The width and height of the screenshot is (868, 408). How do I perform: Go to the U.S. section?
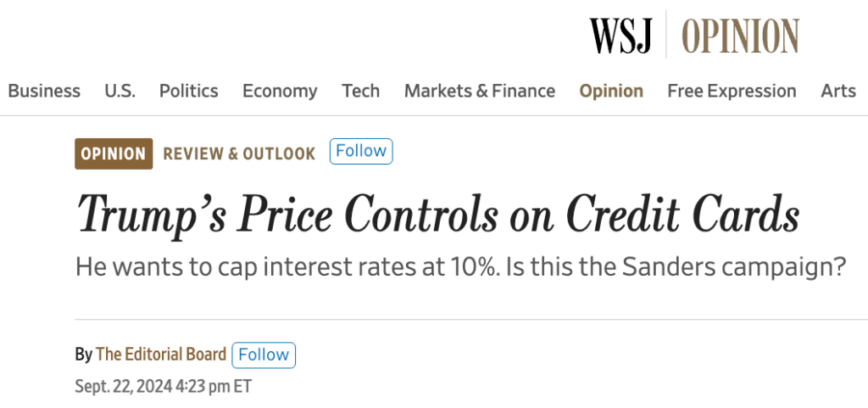[120, 91]
